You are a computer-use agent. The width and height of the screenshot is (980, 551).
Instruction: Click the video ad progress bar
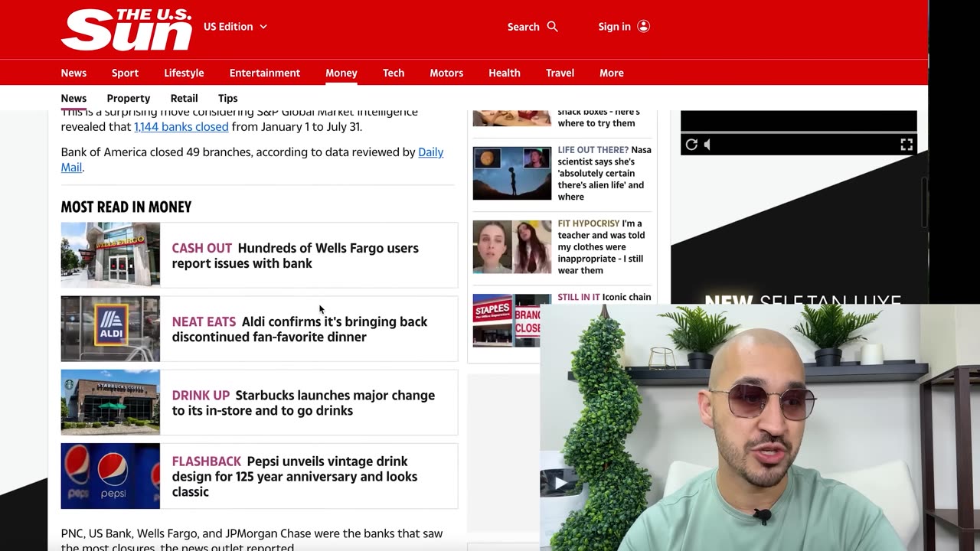pos(799,132)
